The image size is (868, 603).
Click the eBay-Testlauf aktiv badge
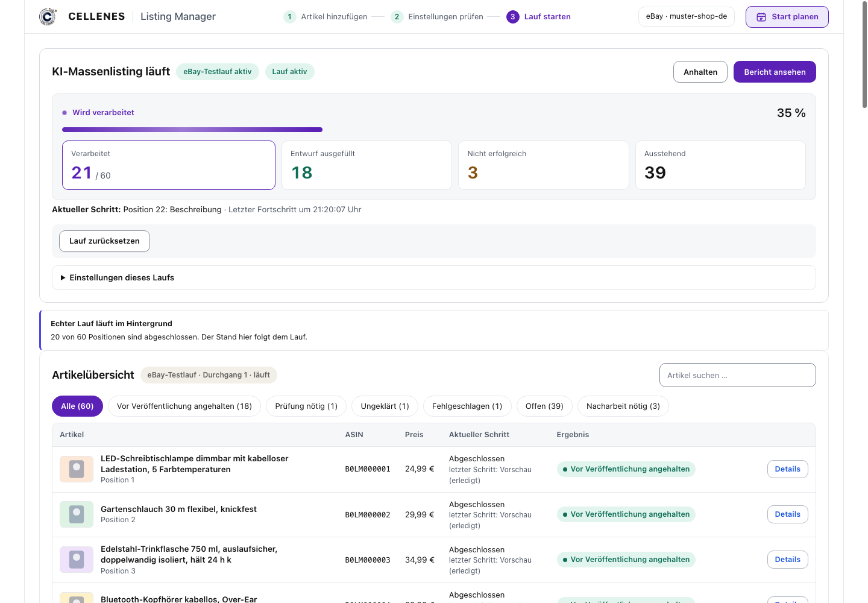click(x=218, y=72)
